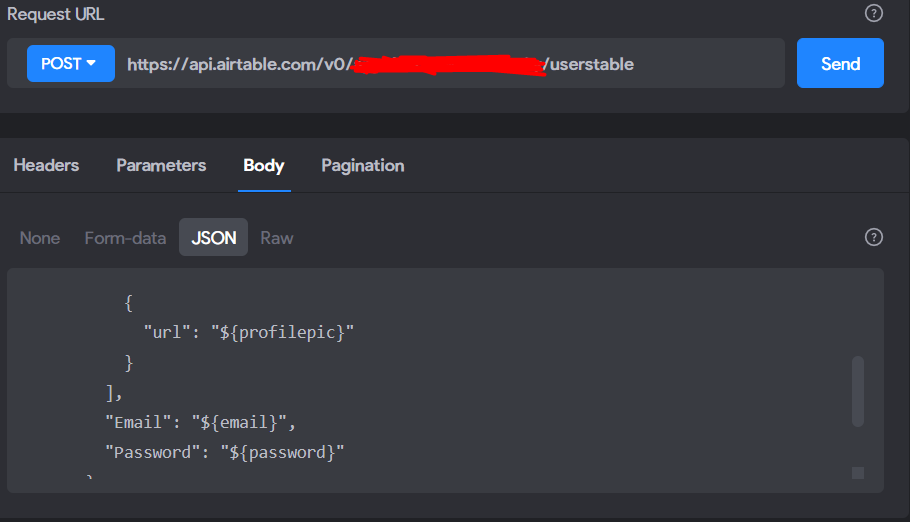Select the Body tab
Viewport: 910px width, 522px height.
click(x=264, y=165)
